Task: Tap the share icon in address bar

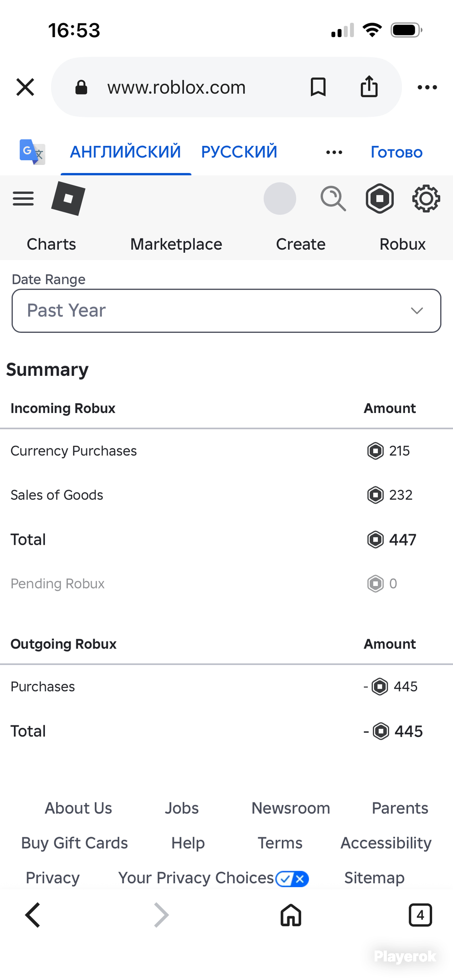Action: [369, 86]
